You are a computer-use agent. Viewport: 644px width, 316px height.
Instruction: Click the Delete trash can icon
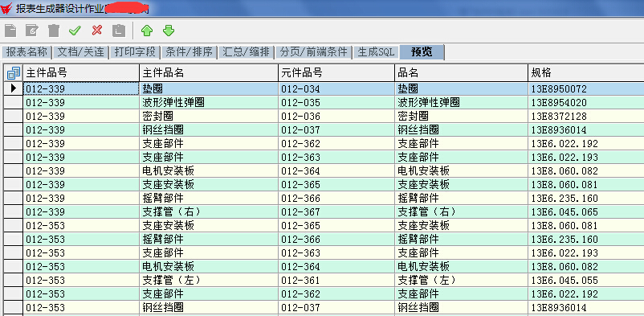click(54, 31)
